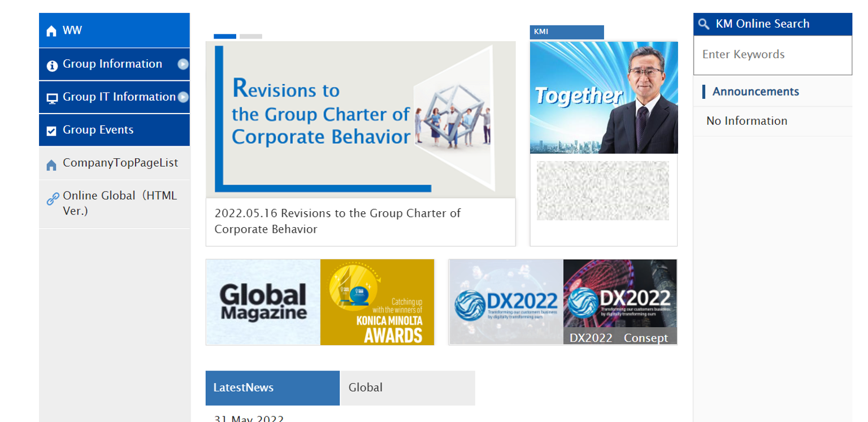Click the info icon beside Group Information
The height and width of the screenshot is (422, 868).
52,66
